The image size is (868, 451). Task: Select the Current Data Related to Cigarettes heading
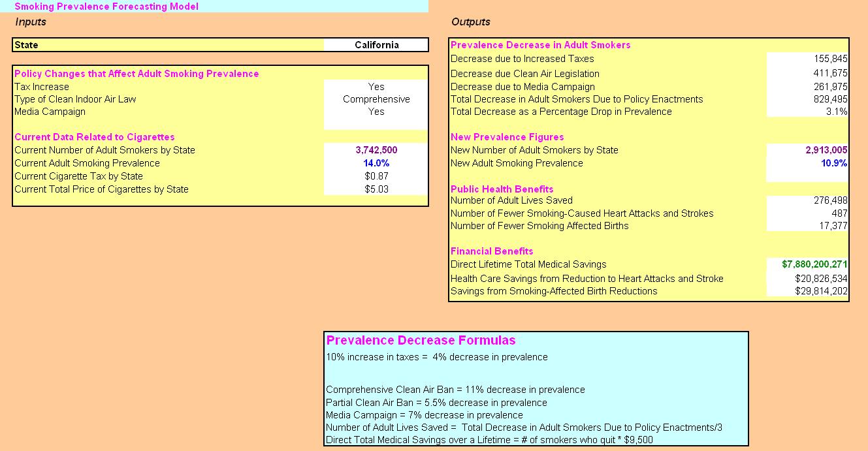click(x=95, y=137)
